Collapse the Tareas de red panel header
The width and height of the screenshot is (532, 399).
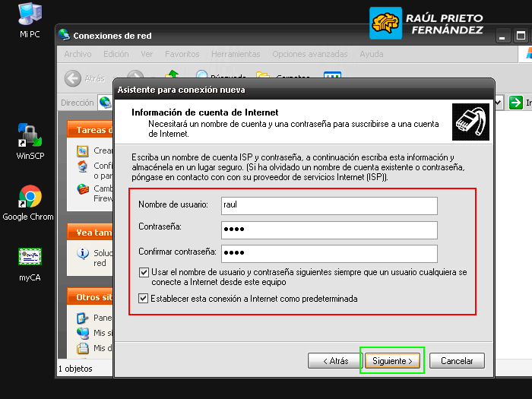[91, 130]
